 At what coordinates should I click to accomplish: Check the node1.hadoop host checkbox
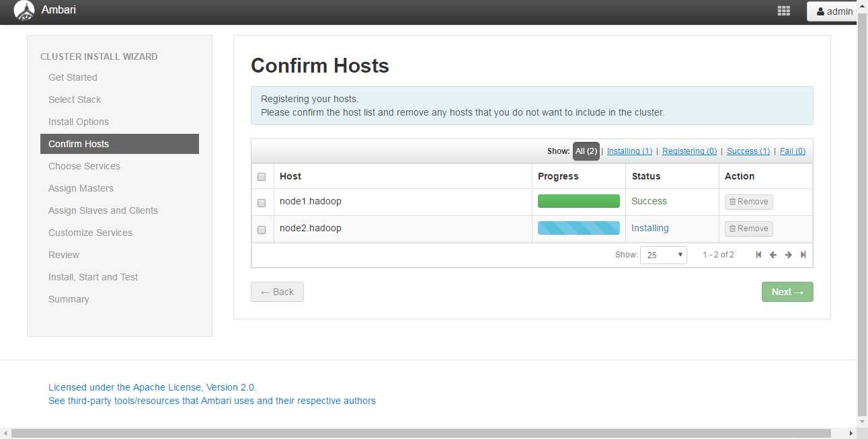tap(262, 202)
